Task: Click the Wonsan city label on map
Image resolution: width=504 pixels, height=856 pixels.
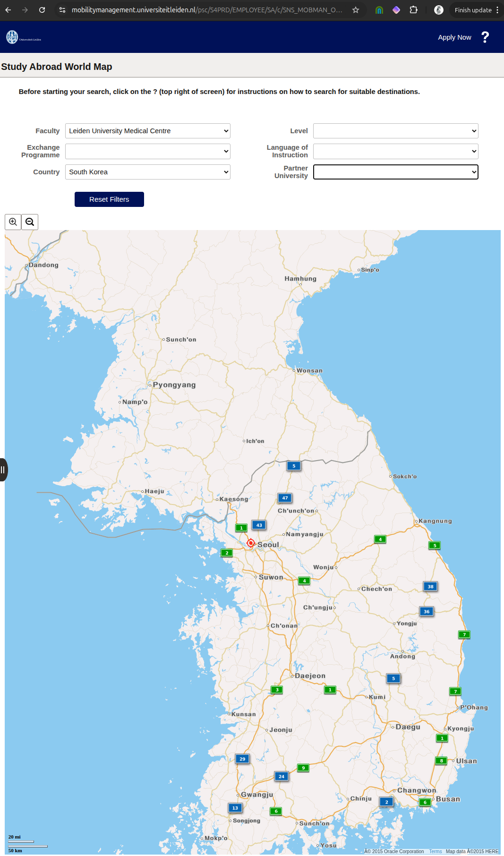Action: pos(310,371)
